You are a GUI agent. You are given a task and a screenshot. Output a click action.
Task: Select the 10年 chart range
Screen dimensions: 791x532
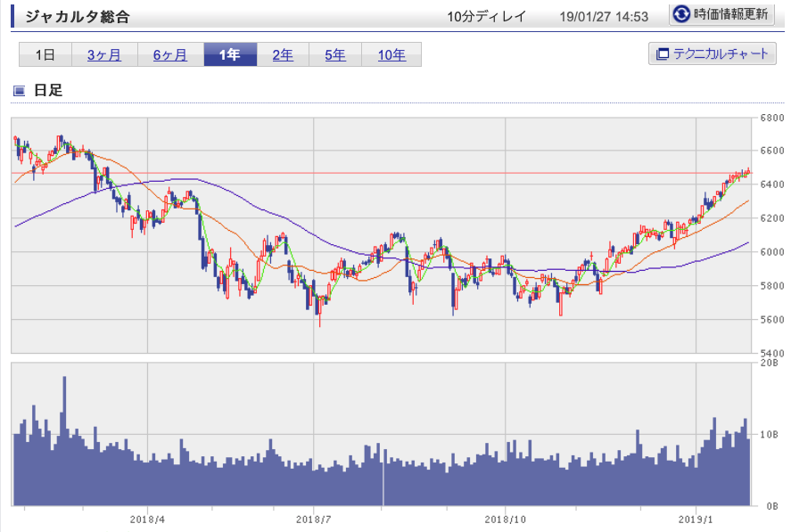point(391,55)
